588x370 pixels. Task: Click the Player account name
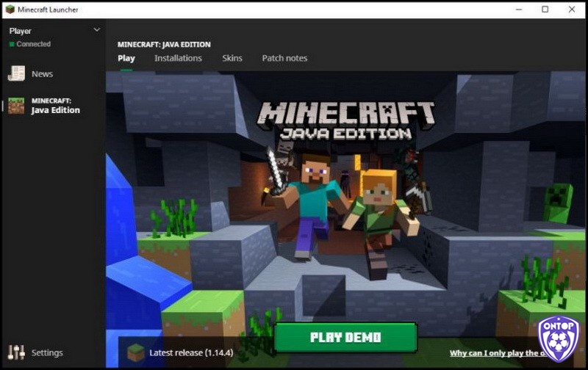21,31
